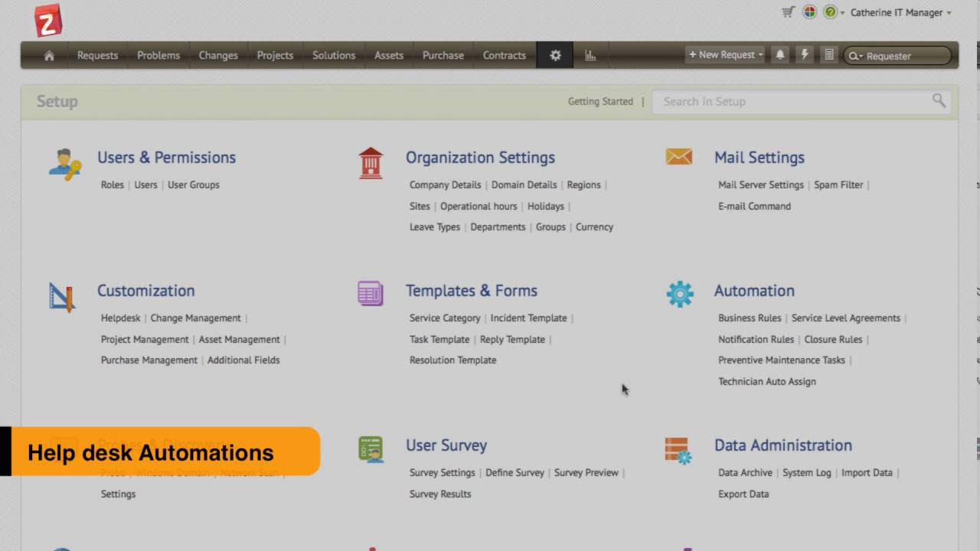Open Technician Auto Assign link
Screen dimensions: 980x551
click(767, 381)
